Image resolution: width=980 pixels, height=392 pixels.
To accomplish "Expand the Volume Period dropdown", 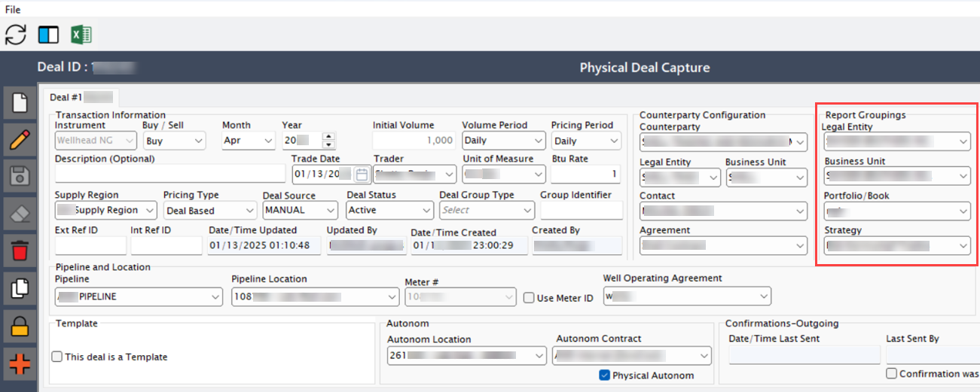I will (x=503, y=141).
